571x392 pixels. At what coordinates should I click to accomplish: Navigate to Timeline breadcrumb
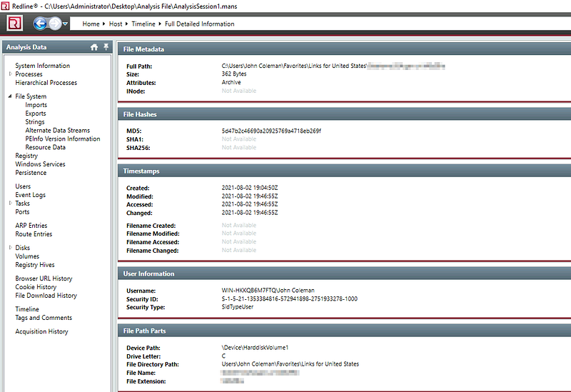point(143,24)
